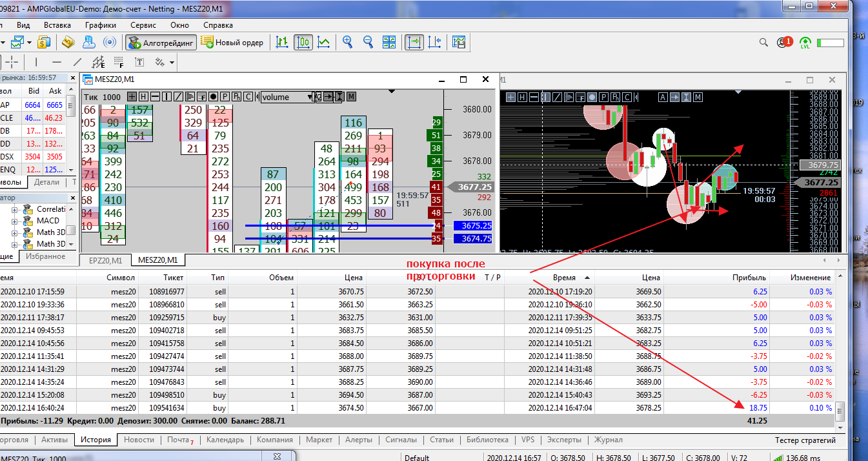The width and height of the screenshot is (868, 461).
Task: Open the Вставка menu
Action: tap(57, 25)
